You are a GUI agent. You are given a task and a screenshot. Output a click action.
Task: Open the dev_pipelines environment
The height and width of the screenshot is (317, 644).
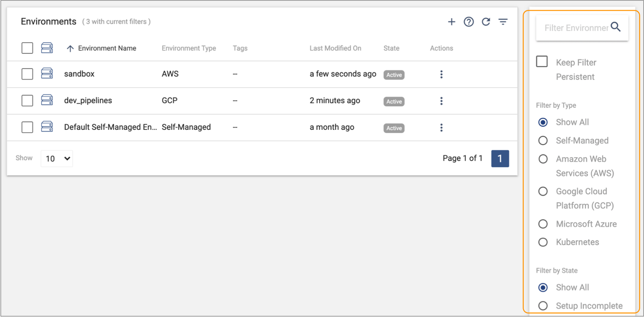click(88, 101)
